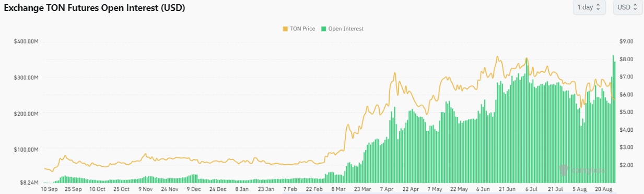Screen dimensions: 644x194
Task: Click the 23 Jan date label
Action: (x=266, y=189)
